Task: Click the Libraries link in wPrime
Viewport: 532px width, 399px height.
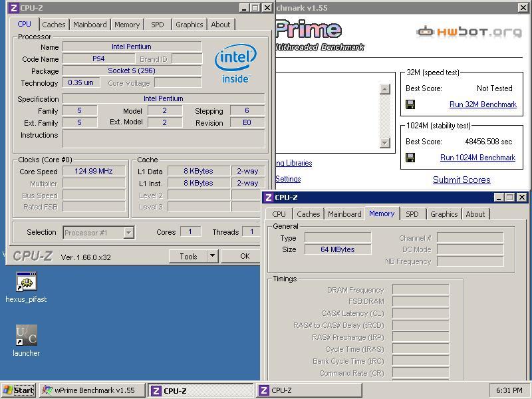Action: (294, 163)
